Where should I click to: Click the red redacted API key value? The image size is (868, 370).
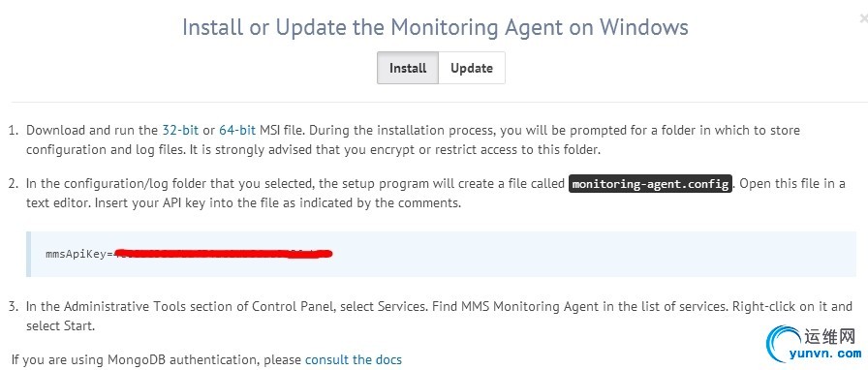coord(224,254)
